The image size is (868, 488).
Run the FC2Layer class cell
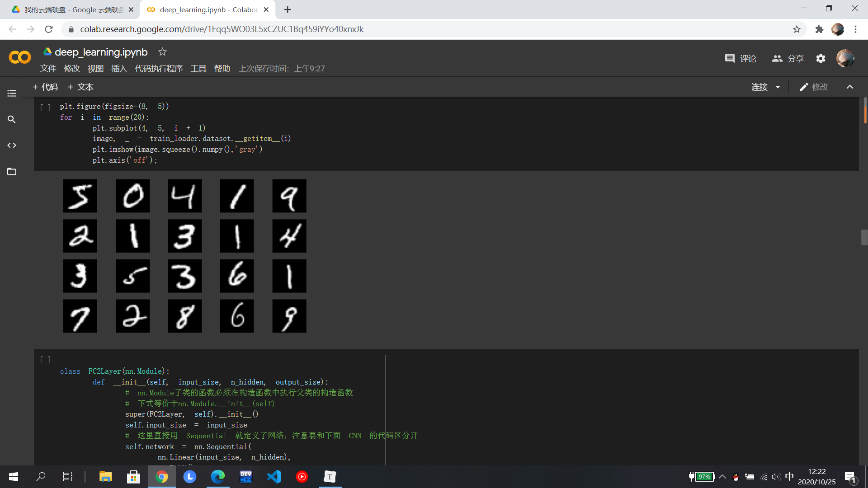click(x=45, y=360)
